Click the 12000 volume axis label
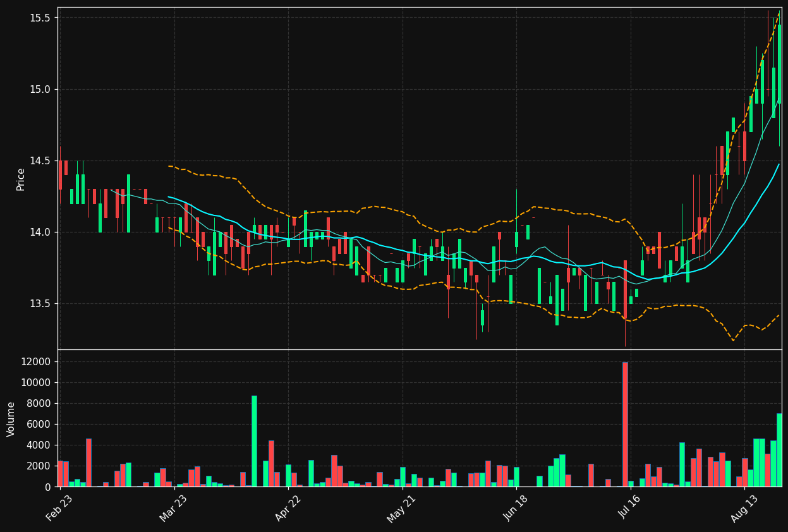788x532 pixels. pos(36,362)
